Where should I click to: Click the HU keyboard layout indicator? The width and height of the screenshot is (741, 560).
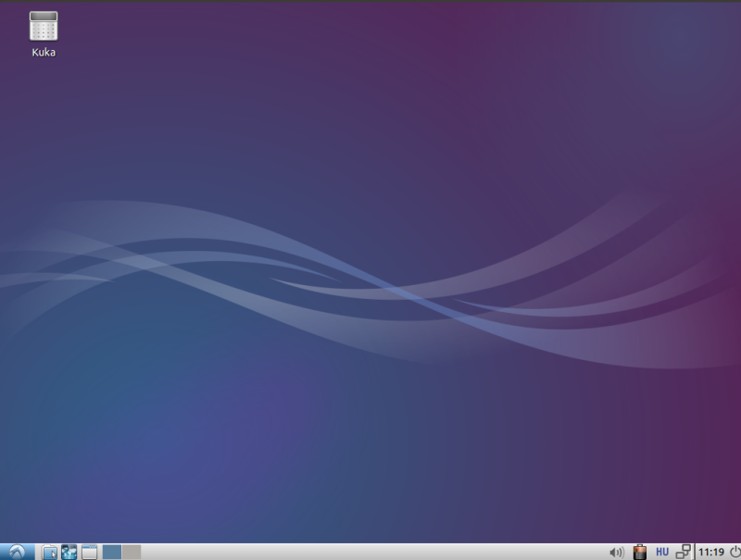662,552
